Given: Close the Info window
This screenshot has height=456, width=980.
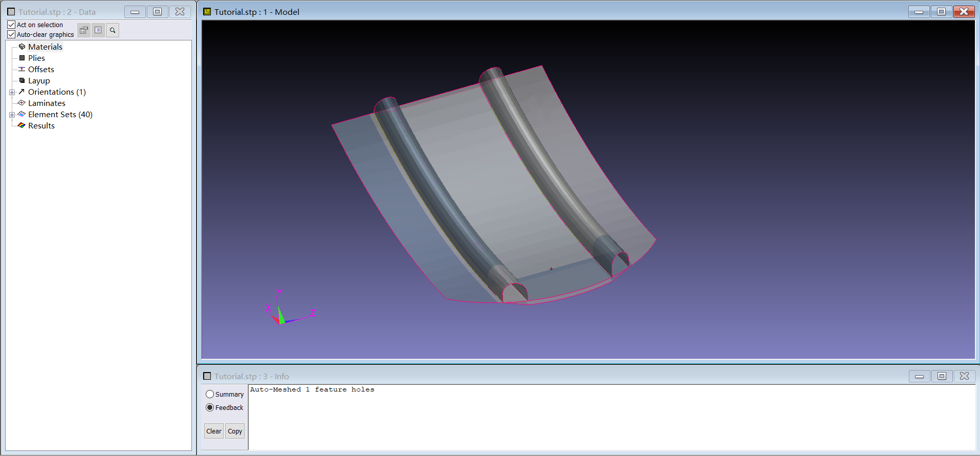Looking at the screenshot, I should coord(965,376).
